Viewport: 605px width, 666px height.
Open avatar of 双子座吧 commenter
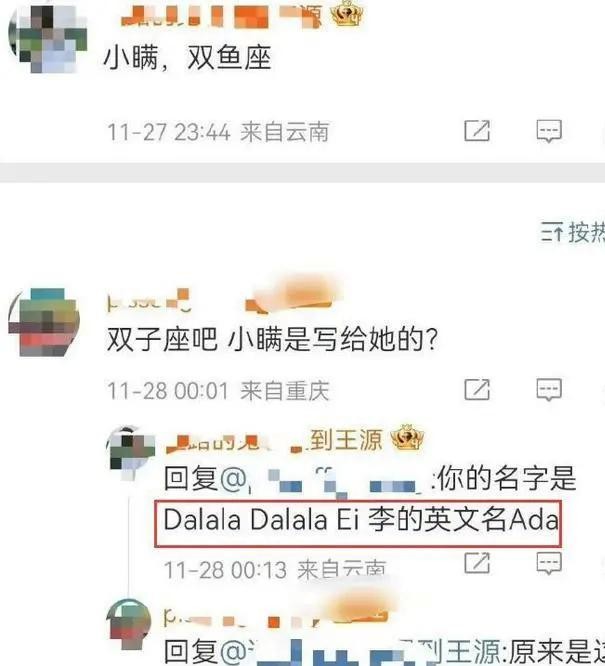(x=44, y=322)
